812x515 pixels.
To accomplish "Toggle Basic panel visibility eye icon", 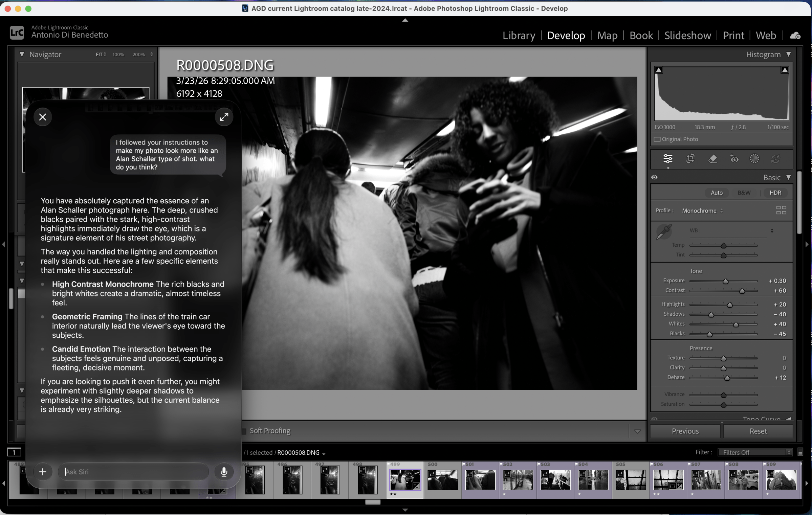I will point(654,177).
